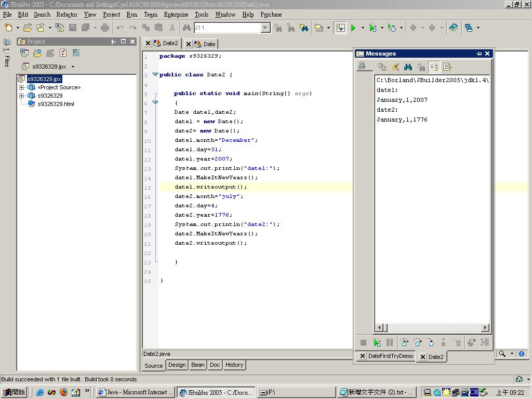Click the Undo arrow icon

(x=120, y=28)
